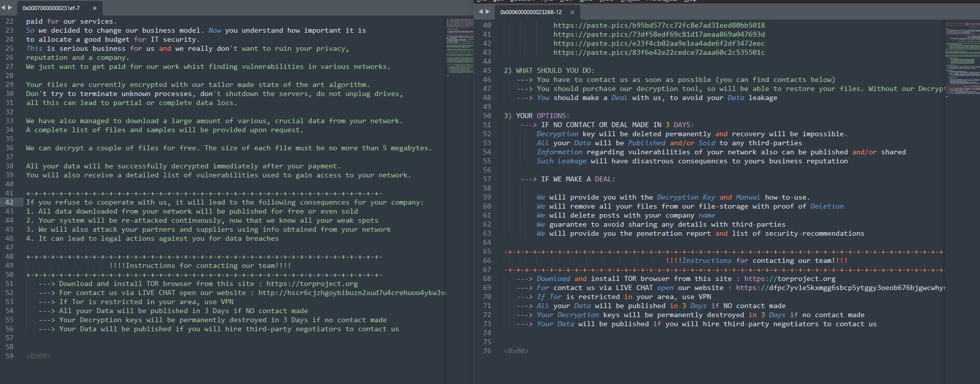Viewport: 980px width, 384px height.
Task: Click left line about hiring third-party negotiators
Action: 219,329
